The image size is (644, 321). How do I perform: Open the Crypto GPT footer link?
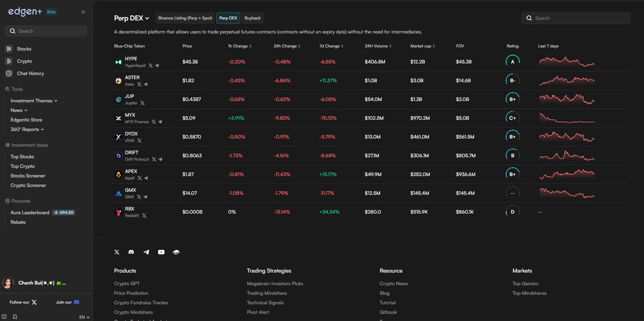coord(127,283)
